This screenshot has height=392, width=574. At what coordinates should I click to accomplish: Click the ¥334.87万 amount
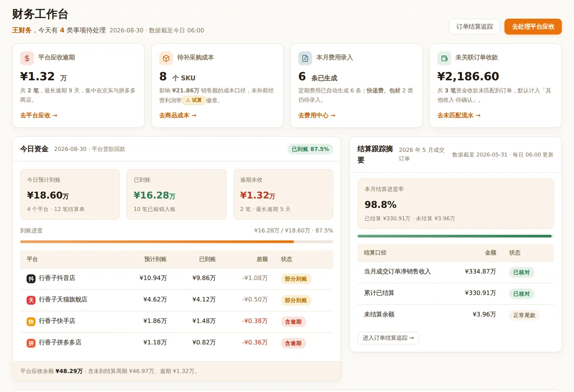pyautogui.click(x=480, y=271)
